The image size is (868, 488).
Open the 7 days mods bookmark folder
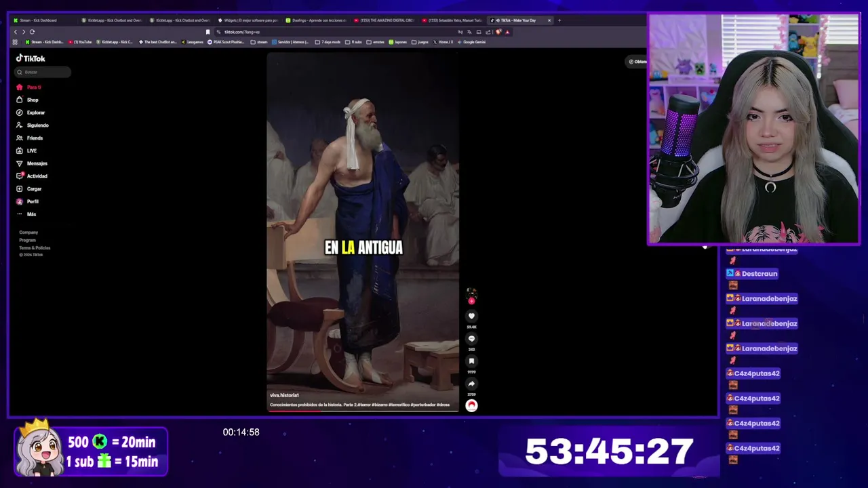[329, 42]
